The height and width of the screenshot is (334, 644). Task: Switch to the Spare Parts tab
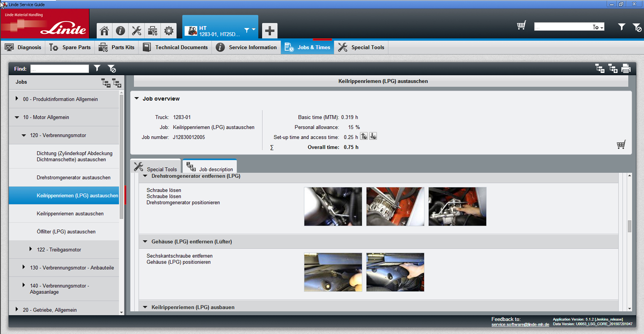70,47
